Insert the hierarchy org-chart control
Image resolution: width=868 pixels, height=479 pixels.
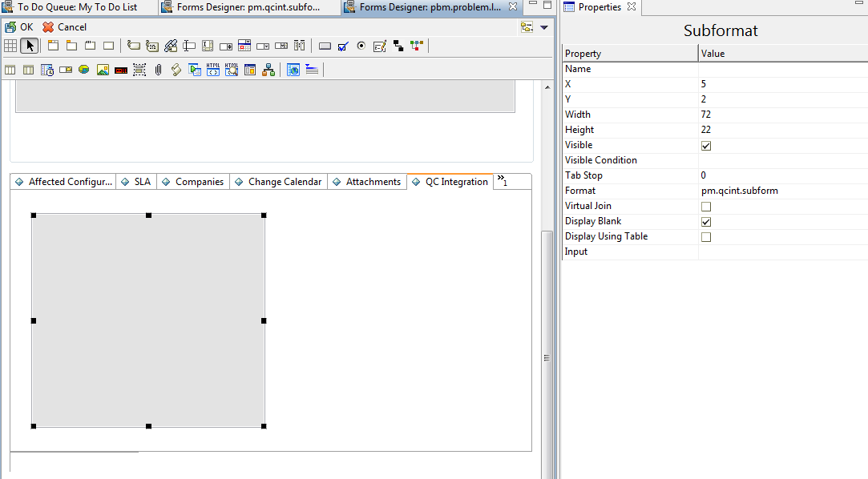point(268,70)
